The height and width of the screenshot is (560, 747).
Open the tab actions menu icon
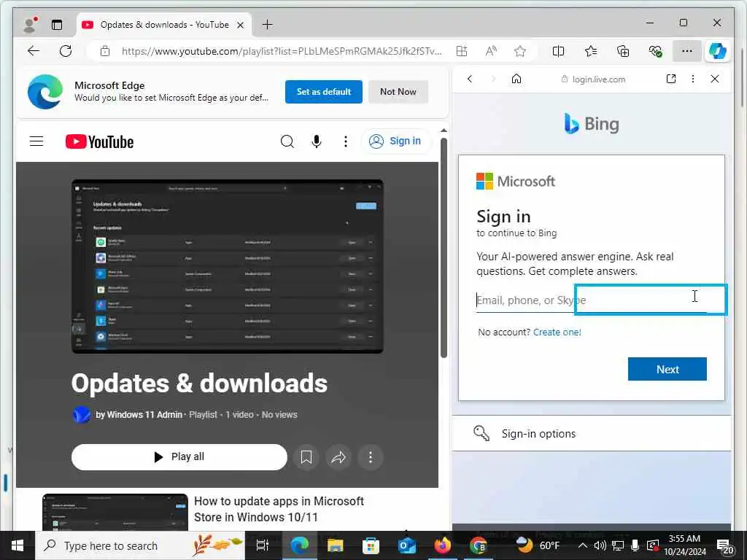click(57, 25)
